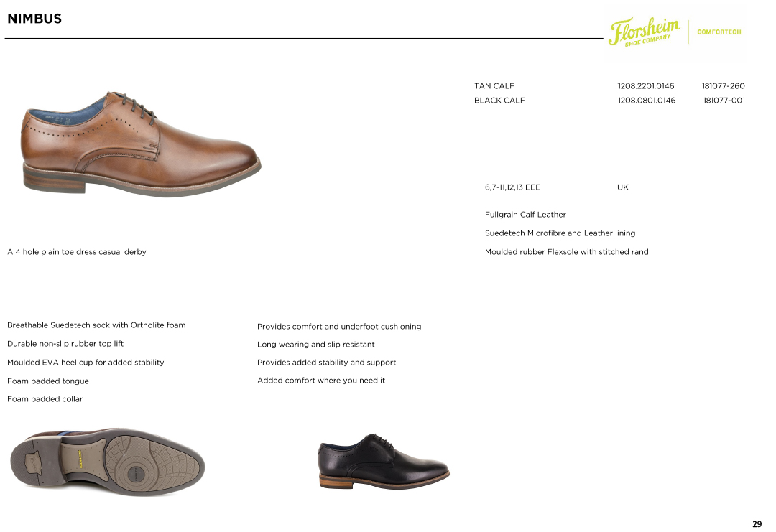
Task: Select the shoe sole underside image
Action: (107, 463)
